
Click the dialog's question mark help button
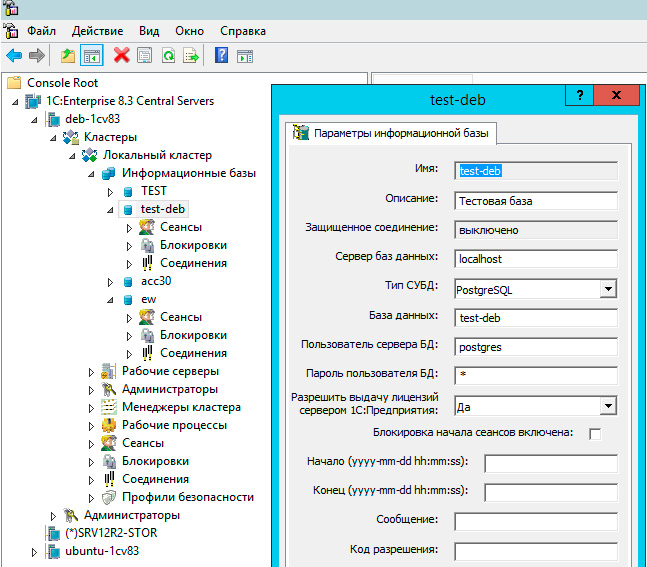point(578,96)
